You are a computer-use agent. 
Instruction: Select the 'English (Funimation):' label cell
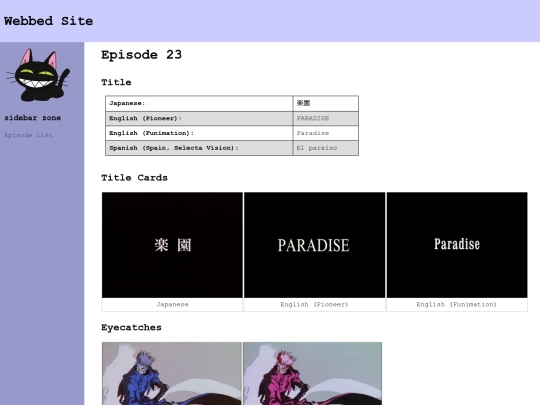(199, 133)
